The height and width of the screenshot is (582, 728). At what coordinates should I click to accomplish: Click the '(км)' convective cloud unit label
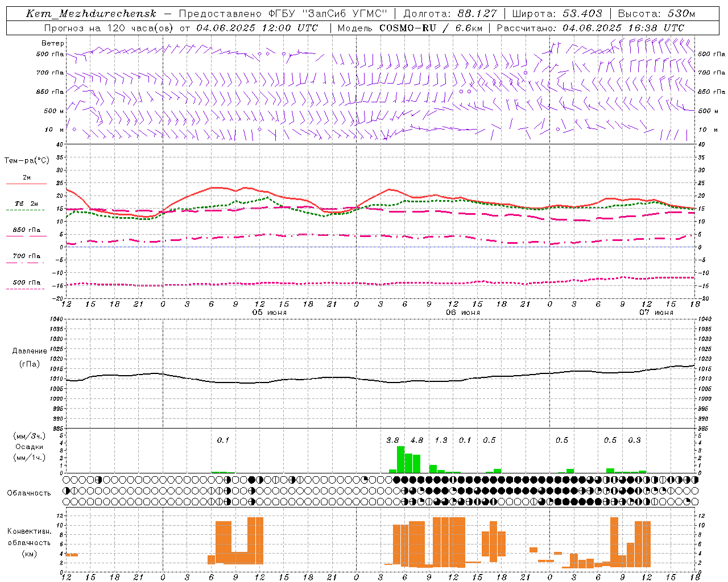[29, 554]
